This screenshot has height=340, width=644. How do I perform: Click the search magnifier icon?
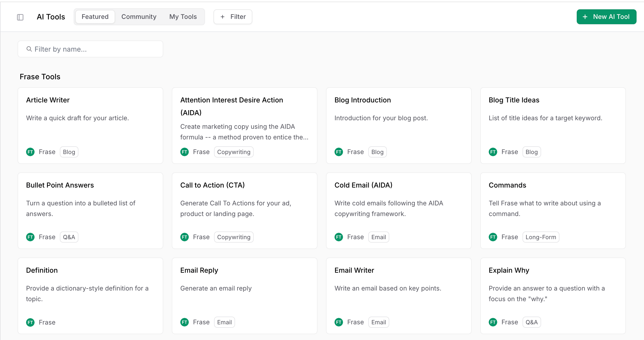pyautogui.click(x=29, y=49)
